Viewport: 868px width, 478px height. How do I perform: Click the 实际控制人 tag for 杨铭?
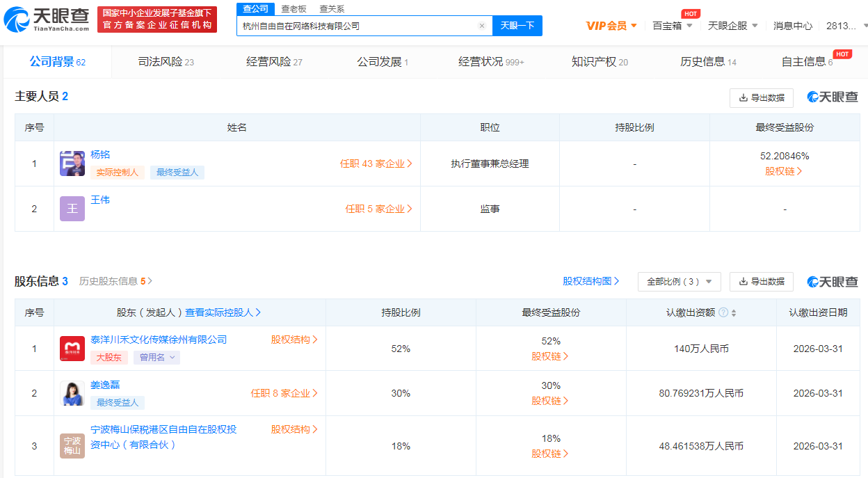click(x=118, y=172)
